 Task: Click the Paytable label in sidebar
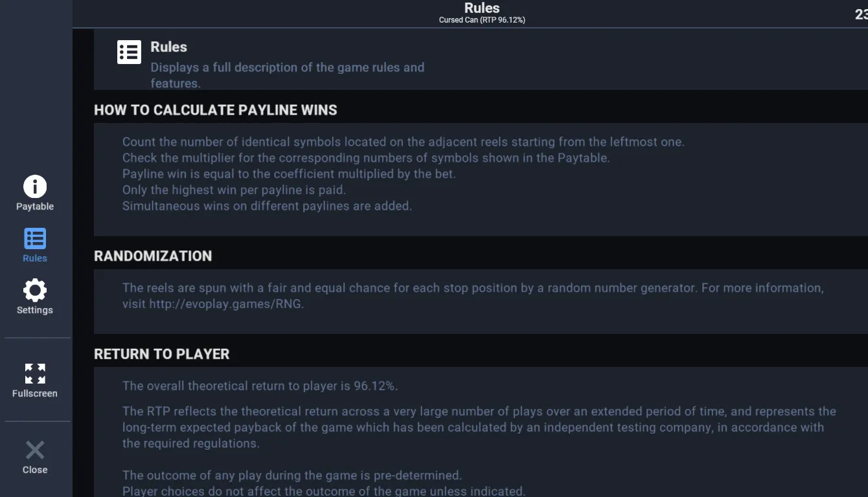[35, 206]
